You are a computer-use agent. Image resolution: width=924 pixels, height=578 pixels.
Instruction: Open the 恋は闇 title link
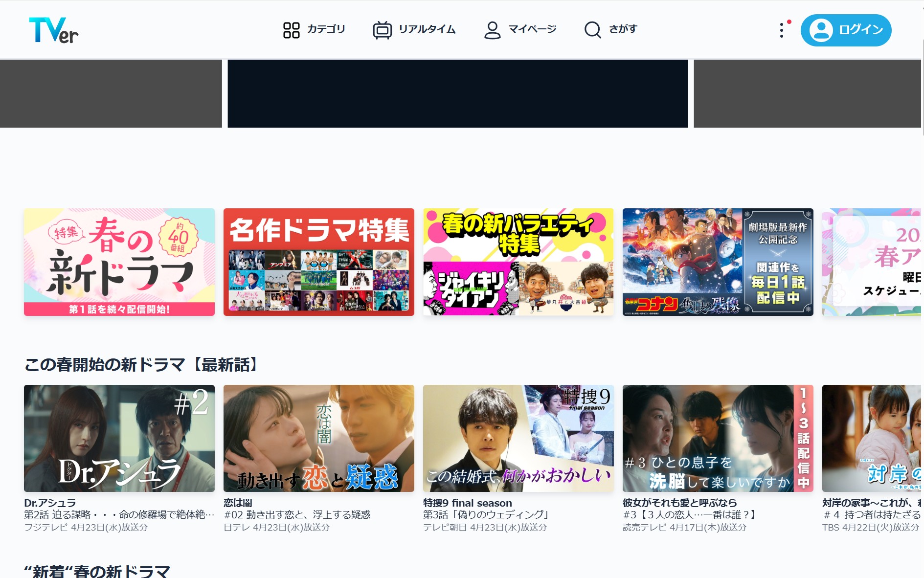click(238, 503)
